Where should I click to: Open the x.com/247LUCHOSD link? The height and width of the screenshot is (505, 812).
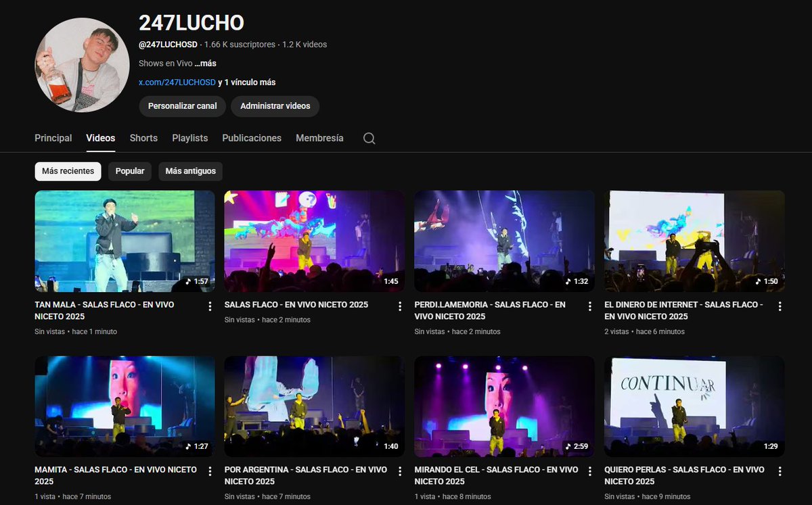click(x=177, y=82)
